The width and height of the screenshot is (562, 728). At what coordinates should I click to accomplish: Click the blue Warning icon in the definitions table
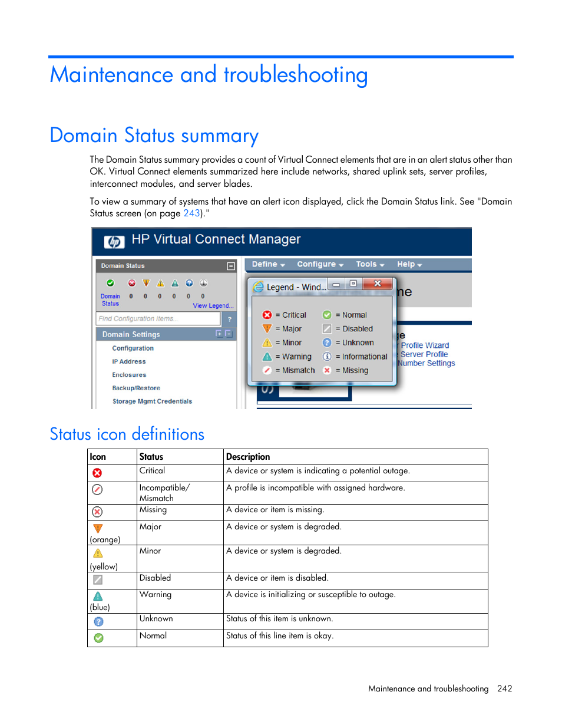98,597
